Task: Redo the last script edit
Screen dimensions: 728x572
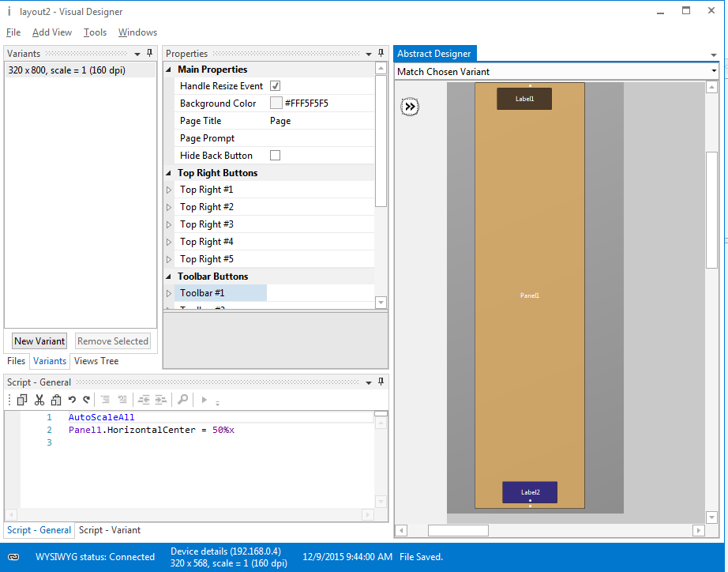Action: point(87,400)
